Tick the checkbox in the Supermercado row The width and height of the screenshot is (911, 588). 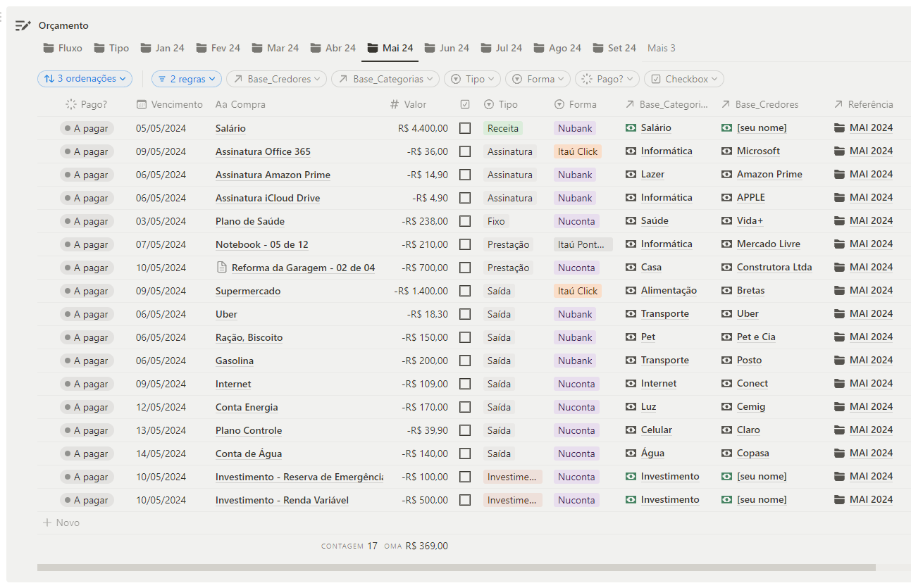[465, 291]
